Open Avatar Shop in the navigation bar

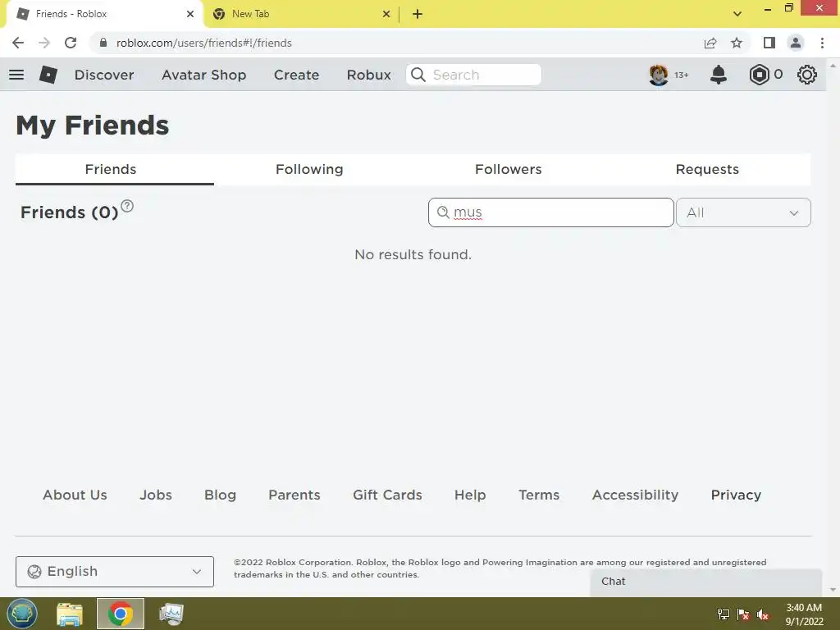(x=204, y=75)
